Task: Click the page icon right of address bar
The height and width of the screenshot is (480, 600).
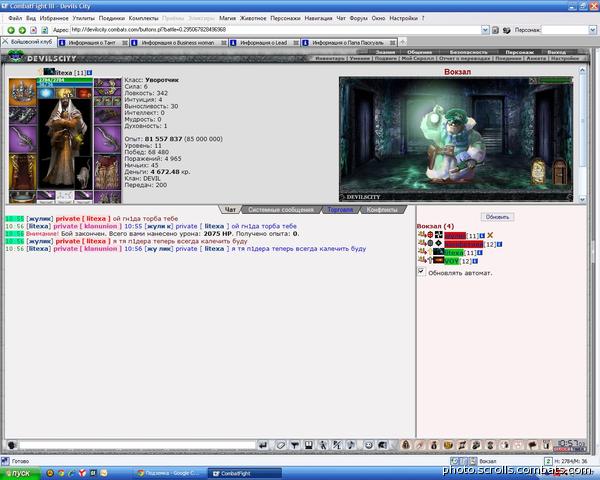Action: pos(495,30)
